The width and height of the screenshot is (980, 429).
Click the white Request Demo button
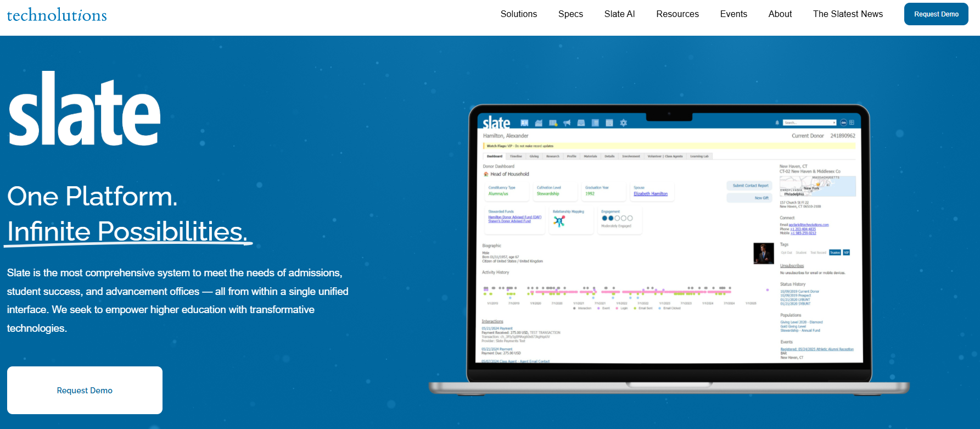click(85, 390)
